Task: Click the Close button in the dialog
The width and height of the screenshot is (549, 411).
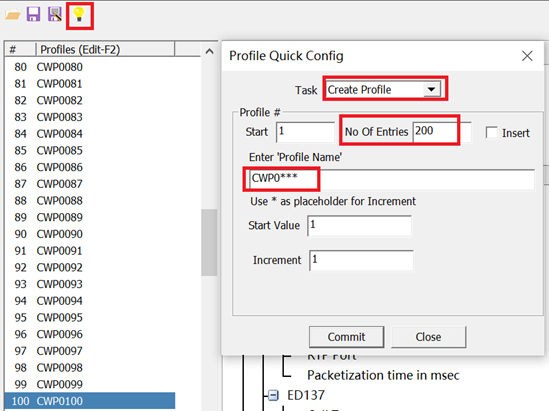Action: [428, 337]
